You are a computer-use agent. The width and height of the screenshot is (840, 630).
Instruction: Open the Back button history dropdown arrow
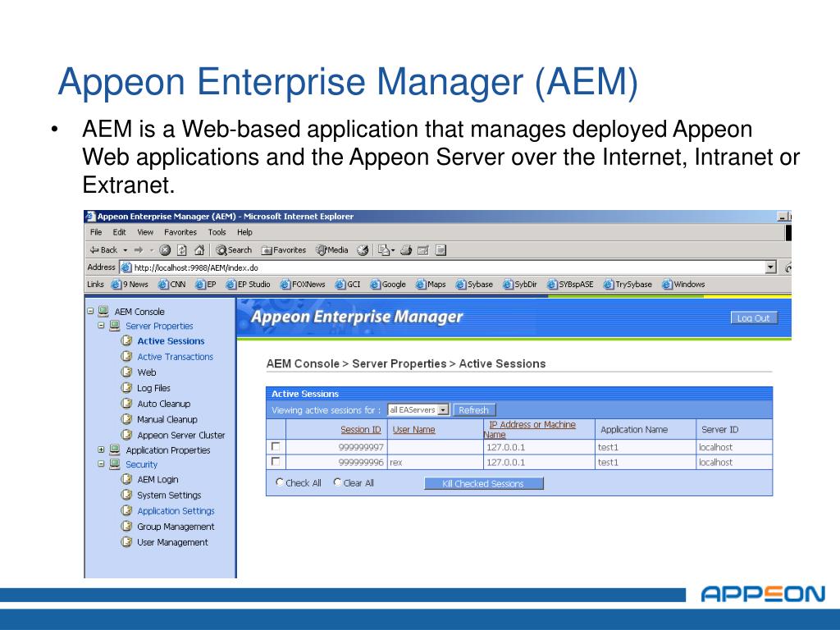pyautogui.click(x=126, y=250)
